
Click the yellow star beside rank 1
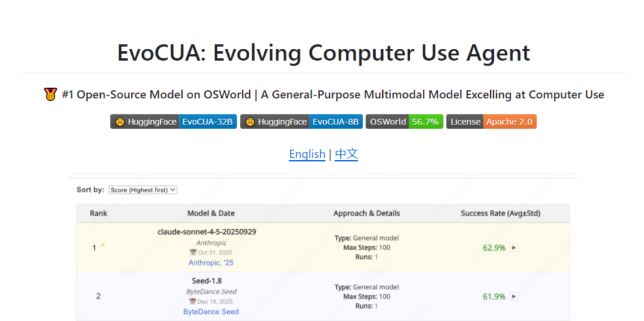[x=103, y=245]
